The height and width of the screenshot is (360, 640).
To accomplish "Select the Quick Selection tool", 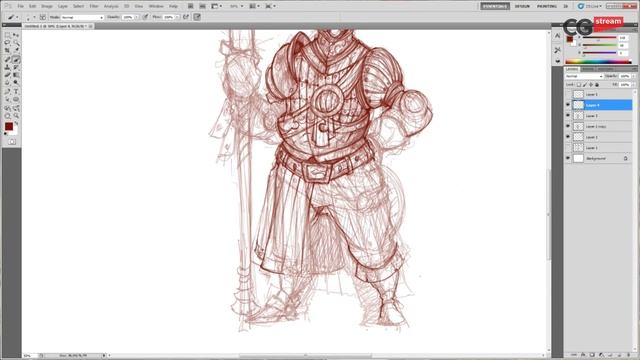I will (16, 43).
